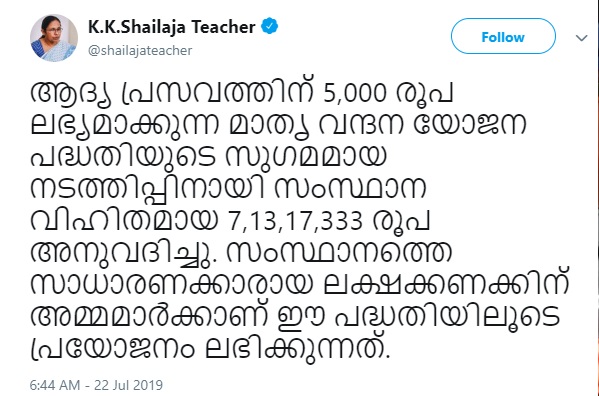The width and height of the screenshot is (599, 396).
Task: Open the 6:44 AM timestamp link
Action: [x=55, y=385]
